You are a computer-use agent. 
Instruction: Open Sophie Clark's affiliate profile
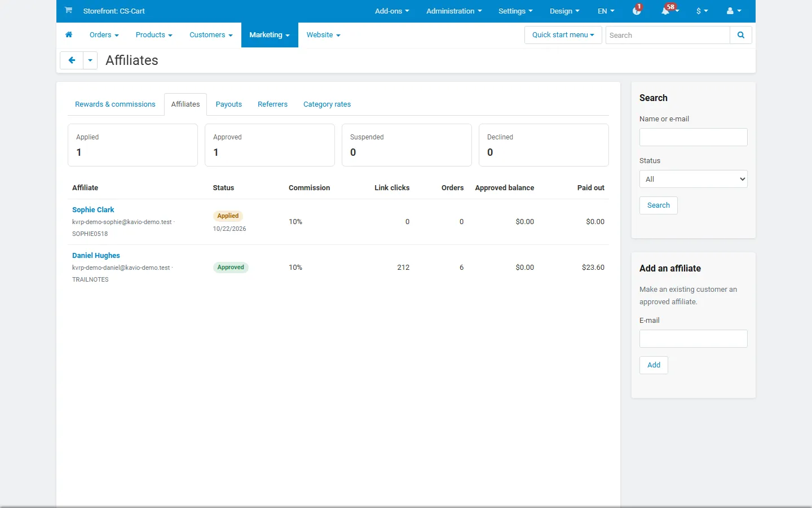[93, 210]
